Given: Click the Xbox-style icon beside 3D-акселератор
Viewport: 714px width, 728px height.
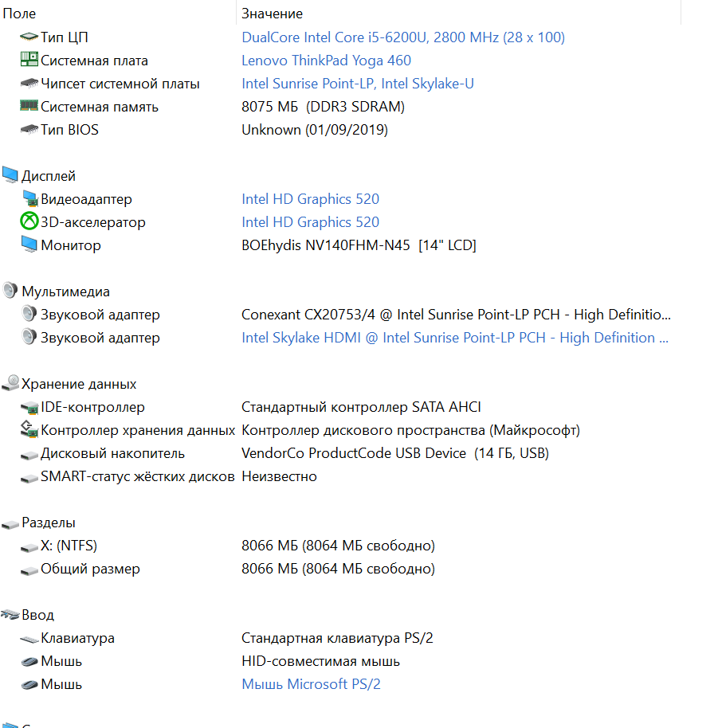Looking at the screenshot, I should point(29,221).
